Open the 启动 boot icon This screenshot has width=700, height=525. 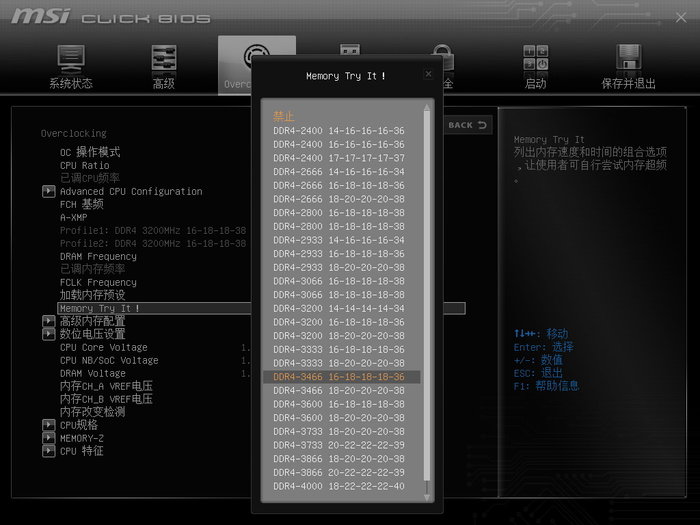point(535,60)
